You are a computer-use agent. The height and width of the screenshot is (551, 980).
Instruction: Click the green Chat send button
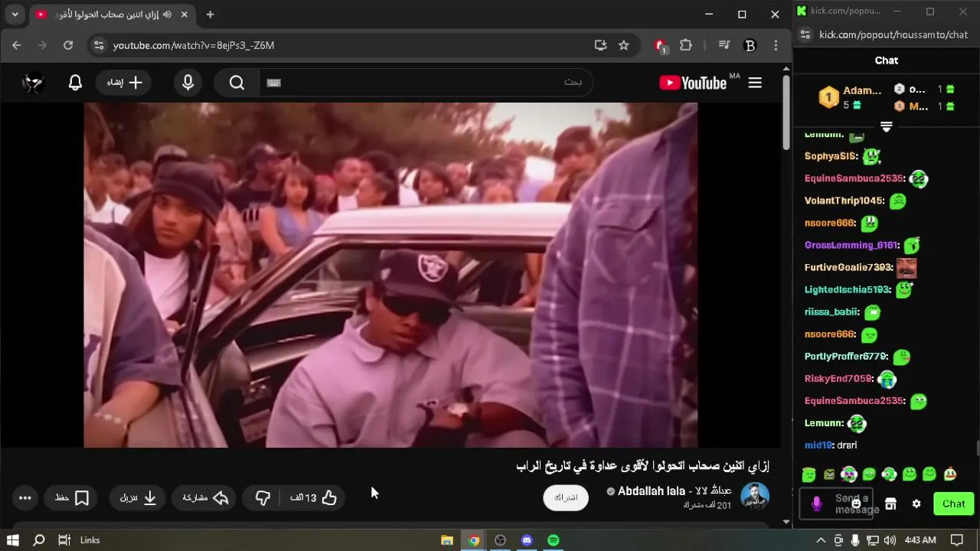[953, 504]
